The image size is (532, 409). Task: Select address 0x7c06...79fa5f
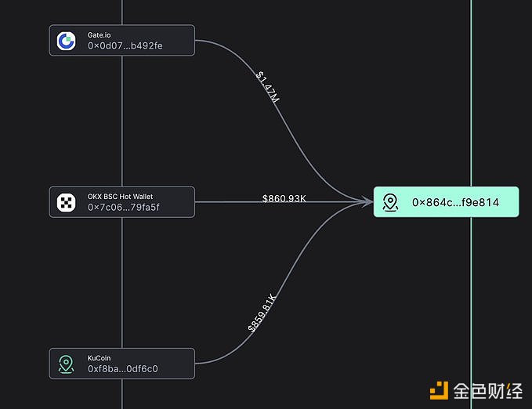point(124,208)
